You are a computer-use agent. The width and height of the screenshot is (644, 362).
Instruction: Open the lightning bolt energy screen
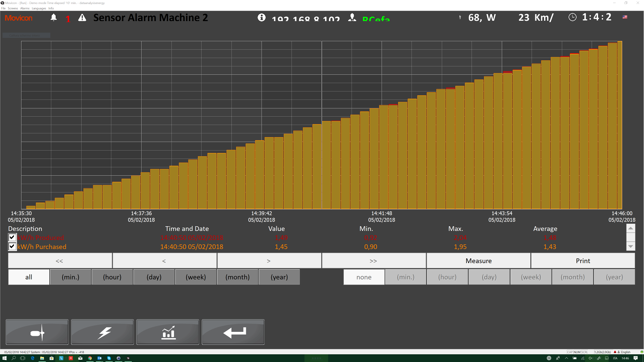[x=102, y=332]
